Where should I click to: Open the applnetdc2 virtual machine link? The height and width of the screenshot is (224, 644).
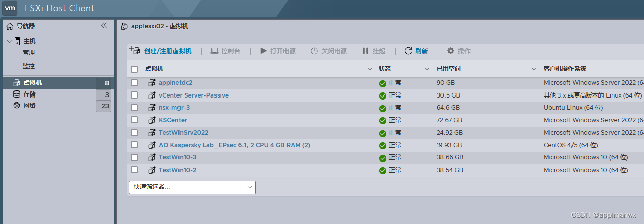point(175,83)
